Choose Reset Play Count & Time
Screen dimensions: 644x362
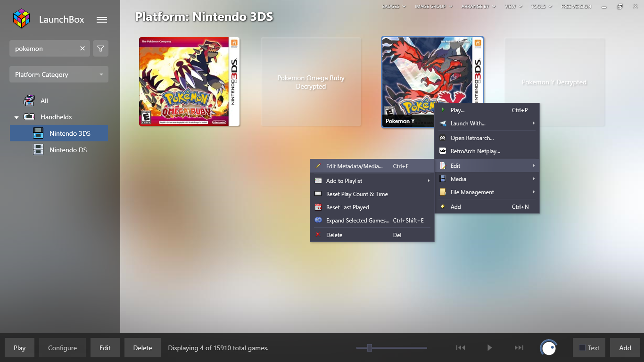pyautogui.click(x=372, y=194)
